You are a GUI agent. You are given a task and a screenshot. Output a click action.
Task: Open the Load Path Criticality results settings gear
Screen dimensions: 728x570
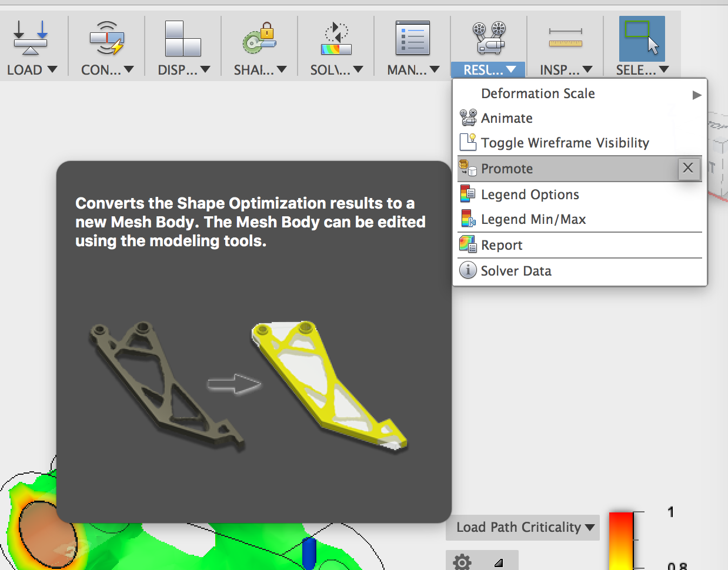click(462, 562)
